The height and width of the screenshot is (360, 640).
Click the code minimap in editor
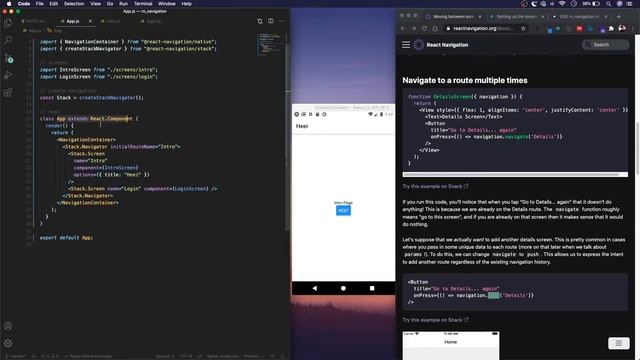[270, 45]
